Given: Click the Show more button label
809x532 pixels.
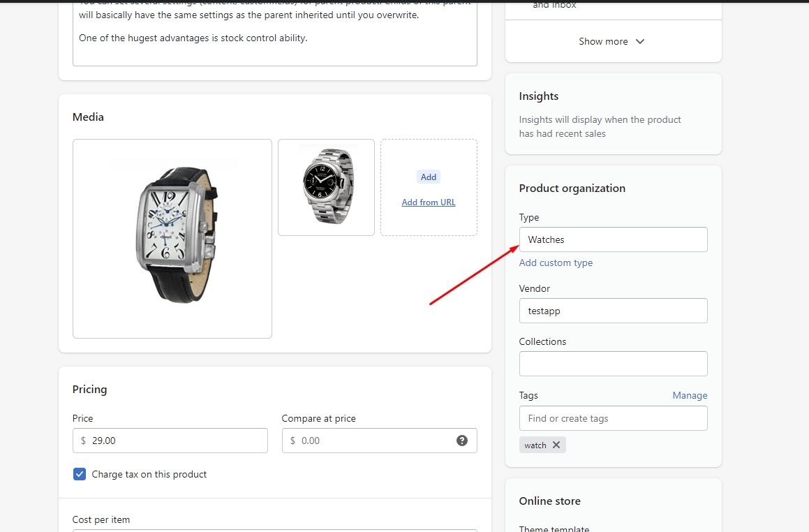Looking at the screenshot, I should [603, 42].
